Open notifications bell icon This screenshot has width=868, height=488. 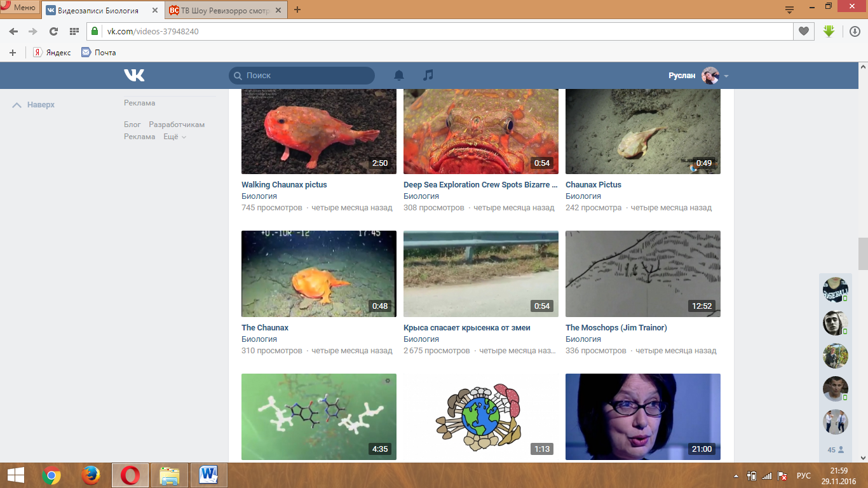click(x=399, y=75)
